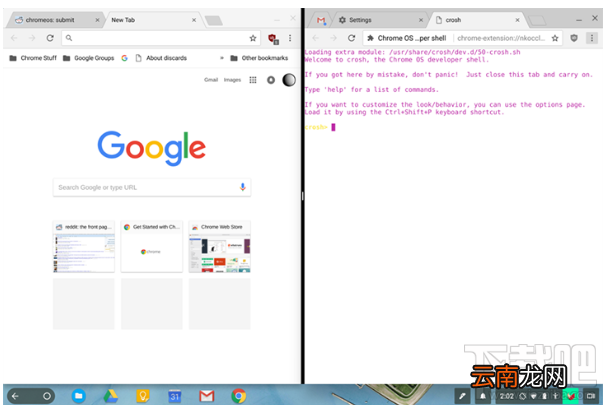Open the Chrome menu in the right window
Screen dimensions: 604x405
click(592, 38)
